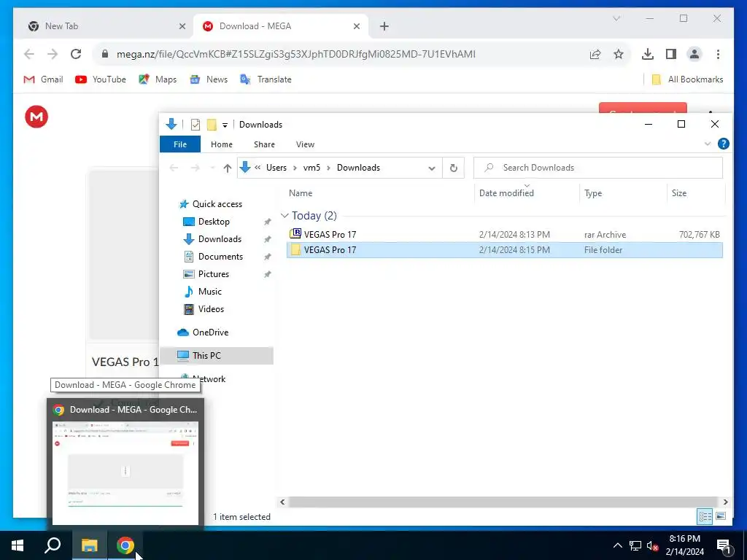
Task: Click the New folder quick access icon
Action: (x=212, y=125)
